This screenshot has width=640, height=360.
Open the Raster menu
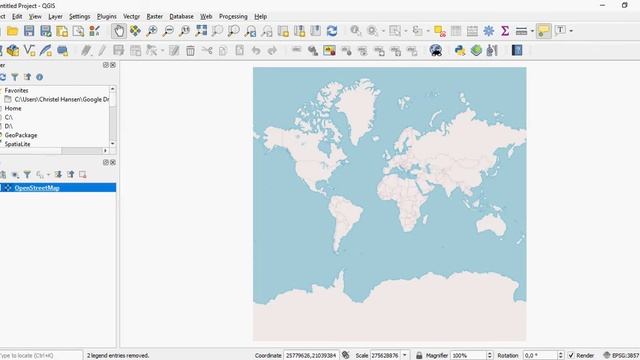pyautogui.click(x=155, y=17)
